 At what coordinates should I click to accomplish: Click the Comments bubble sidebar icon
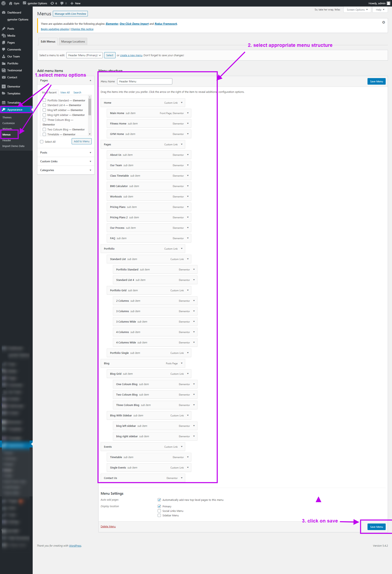point(4,49)
